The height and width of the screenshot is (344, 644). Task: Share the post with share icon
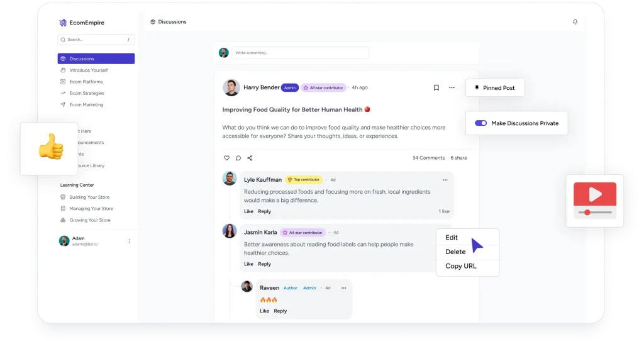pos(250,158)
